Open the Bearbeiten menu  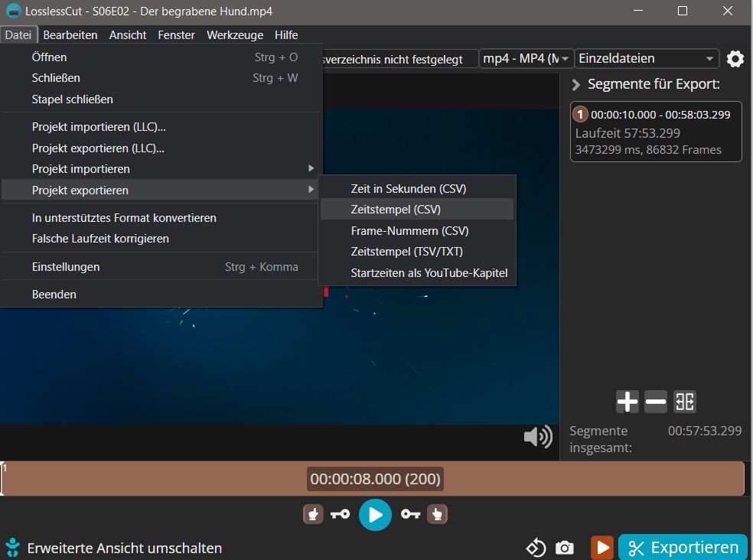click(70, 35)
